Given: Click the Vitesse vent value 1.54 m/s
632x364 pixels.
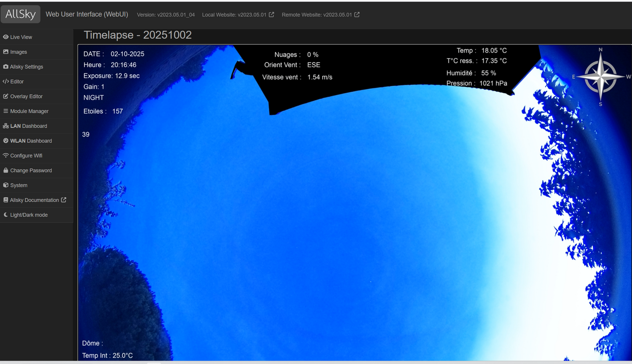Looking at the screenshot, I should click(x=320, y=77).
